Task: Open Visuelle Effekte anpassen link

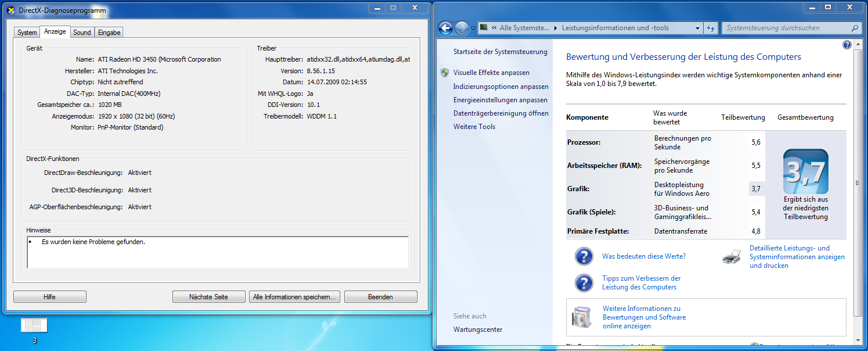Action: 491,73
